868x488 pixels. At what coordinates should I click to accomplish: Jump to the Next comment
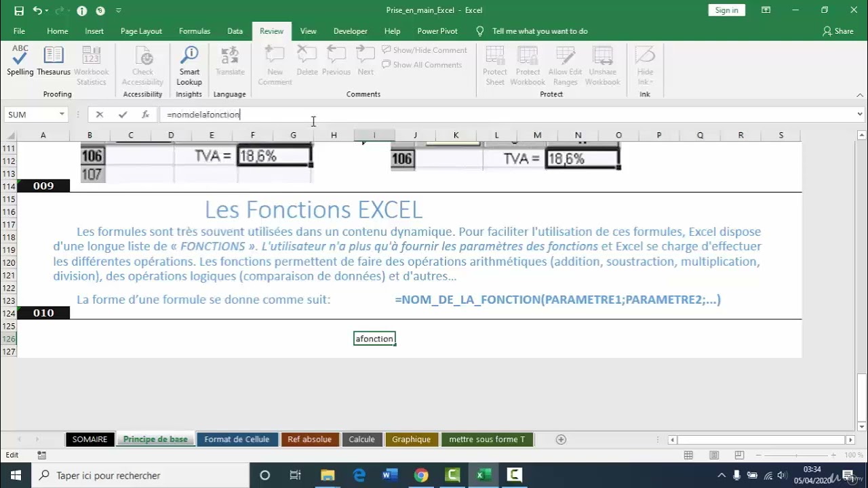coord(366,61)
